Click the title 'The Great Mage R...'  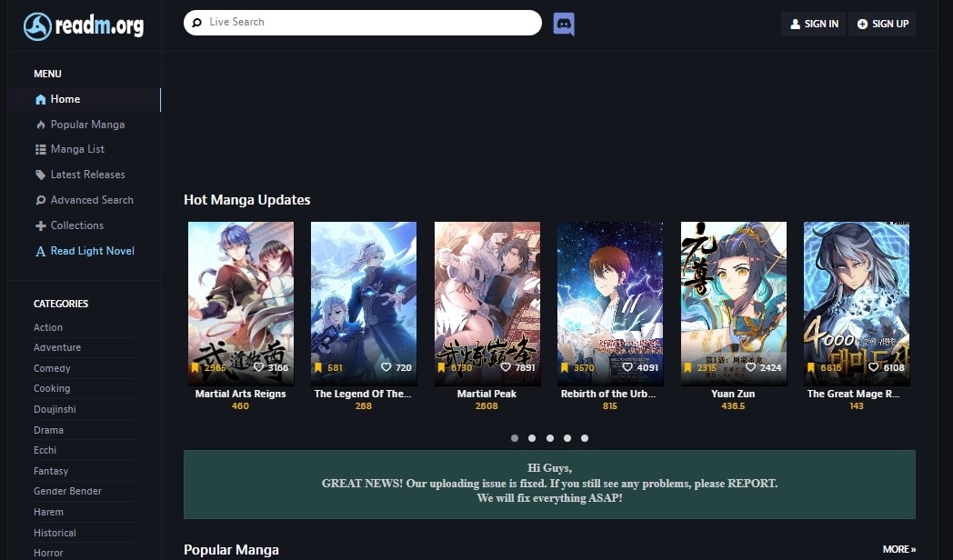pos(853,394)
